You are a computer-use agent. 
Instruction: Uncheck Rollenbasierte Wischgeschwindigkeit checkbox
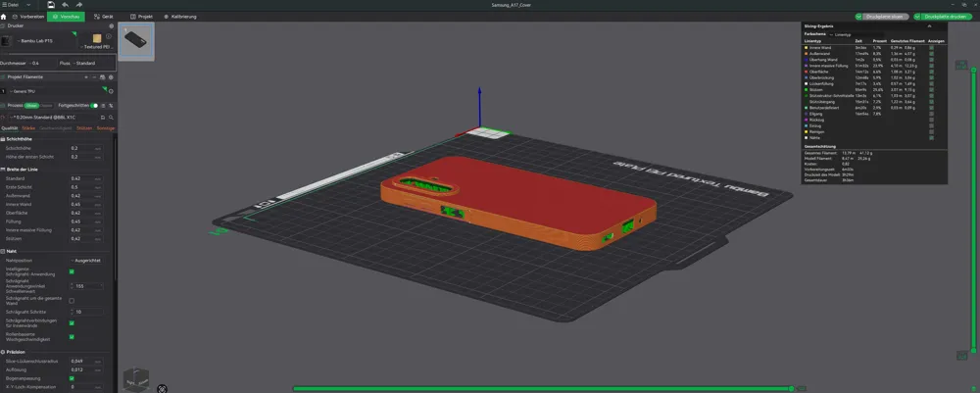coord(72,337)
